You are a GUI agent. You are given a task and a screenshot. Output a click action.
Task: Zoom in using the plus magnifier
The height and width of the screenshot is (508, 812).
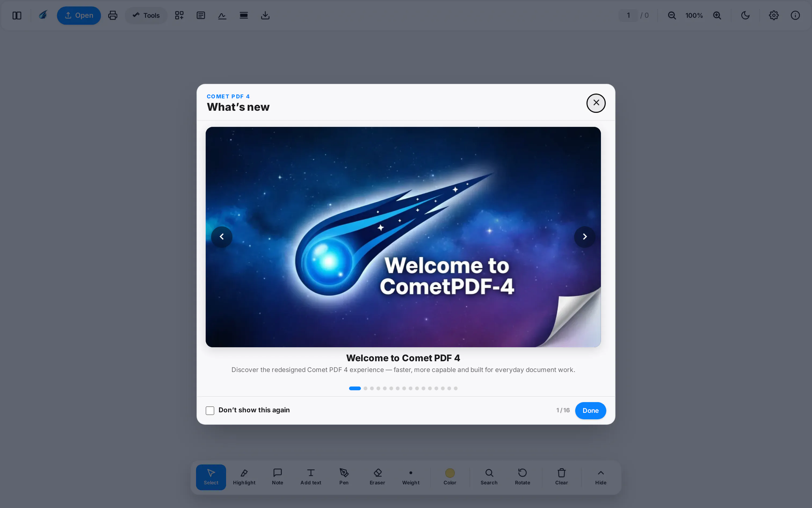717,16
